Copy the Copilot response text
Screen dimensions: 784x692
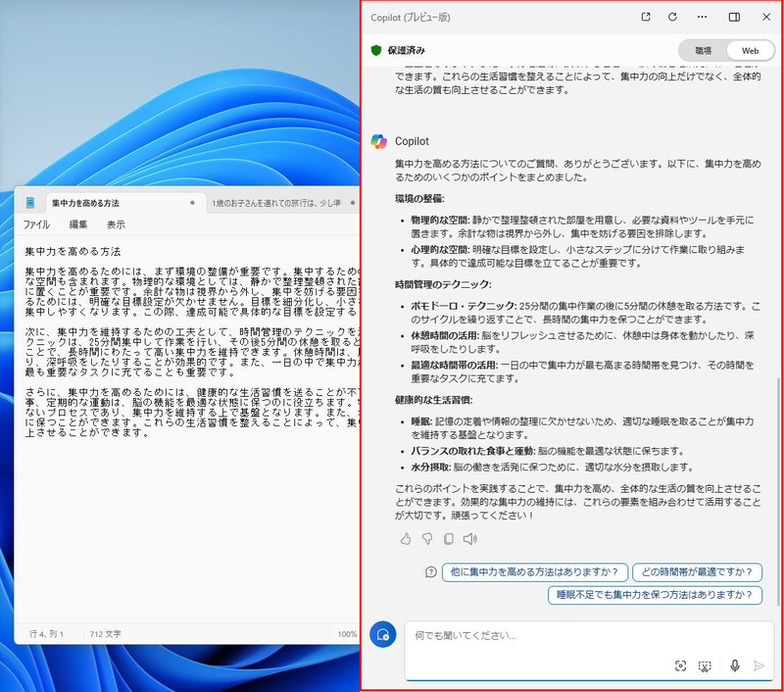pos(449,538)
